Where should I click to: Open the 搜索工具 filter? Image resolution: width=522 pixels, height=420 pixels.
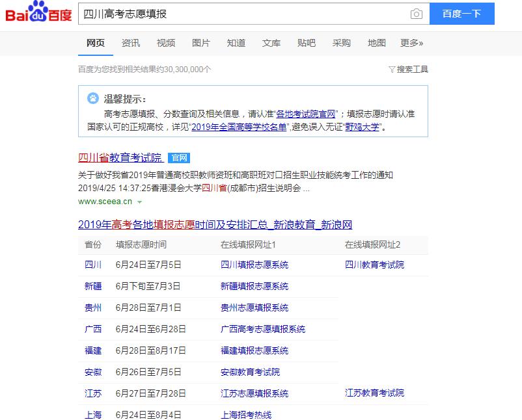(408, 69)
